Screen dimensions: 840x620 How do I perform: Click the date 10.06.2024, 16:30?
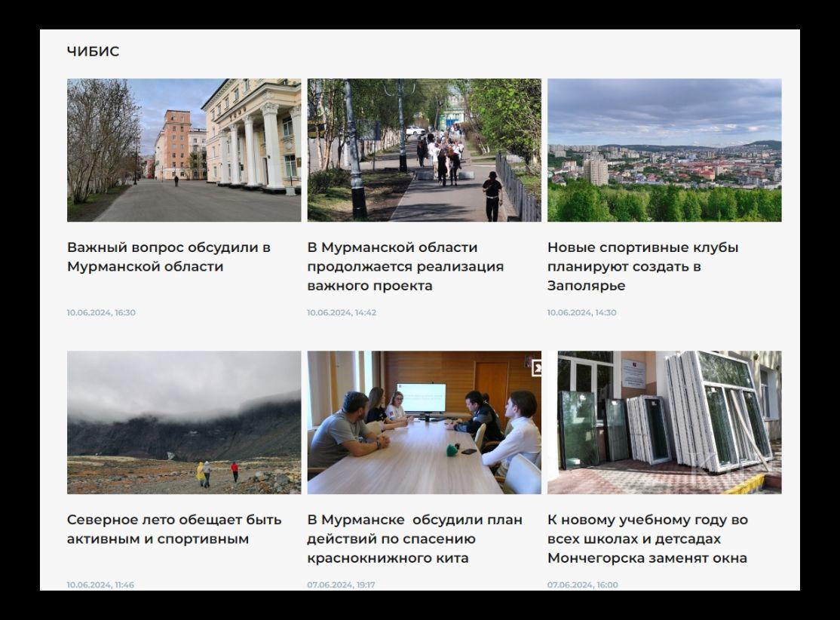pos(101,312)
